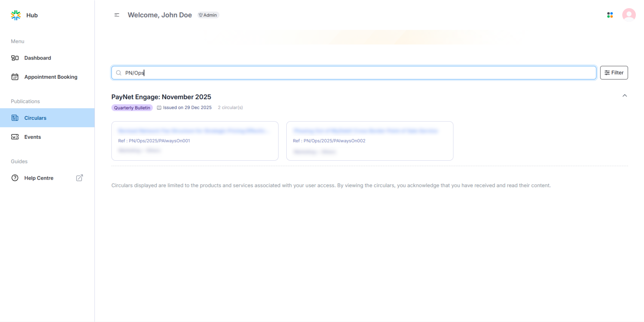Open the Help Centre link
The image size is (644, 322).
point(39,178)
